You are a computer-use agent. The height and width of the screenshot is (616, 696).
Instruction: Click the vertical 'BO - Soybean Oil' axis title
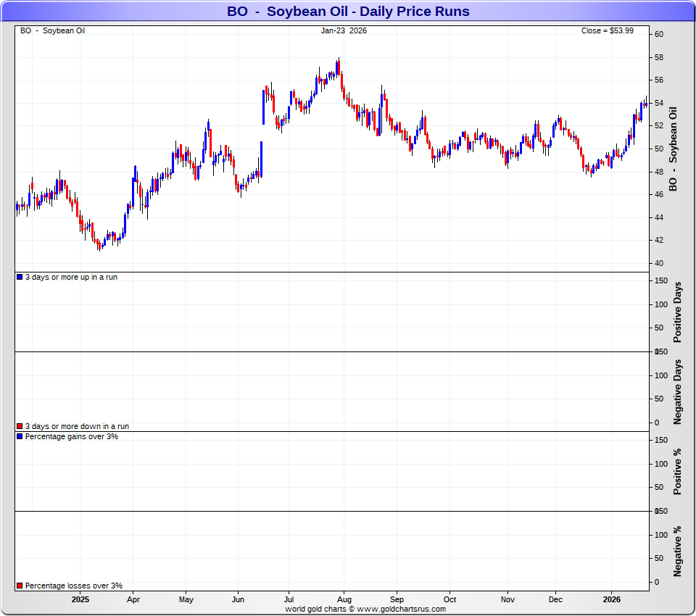pyautogui.click(x=674, y=149)
